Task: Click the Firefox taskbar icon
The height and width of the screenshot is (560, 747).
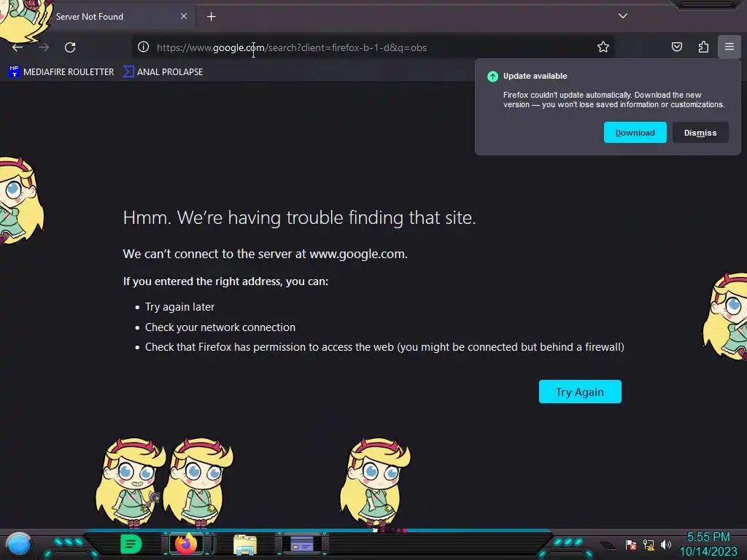Action: tap(186, 544)
